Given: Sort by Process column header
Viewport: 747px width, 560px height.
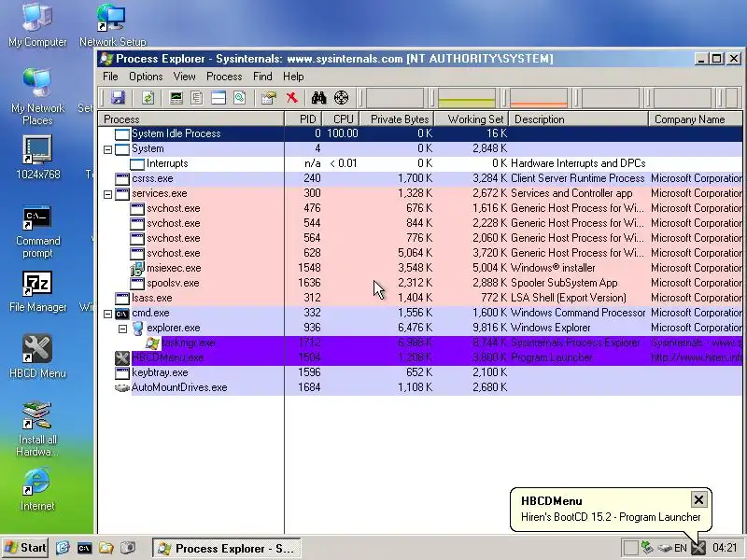Looking at the screenshot, I should tap(191, 119).
